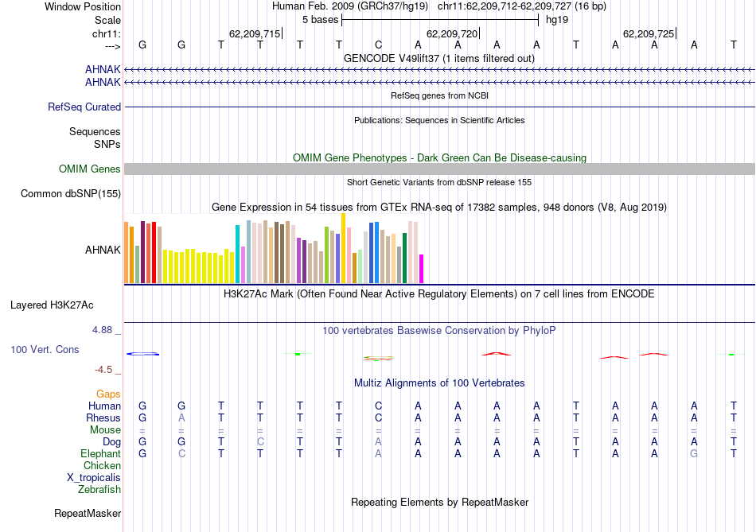Viewport: 756px width, 532px height.
Task: Click the Gaps row label
Action: [x=108, y=394]
